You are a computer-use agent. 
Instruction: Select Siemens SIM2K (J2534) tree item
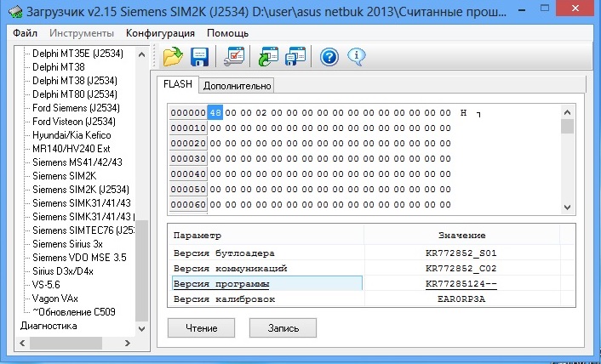click(81, 190)
